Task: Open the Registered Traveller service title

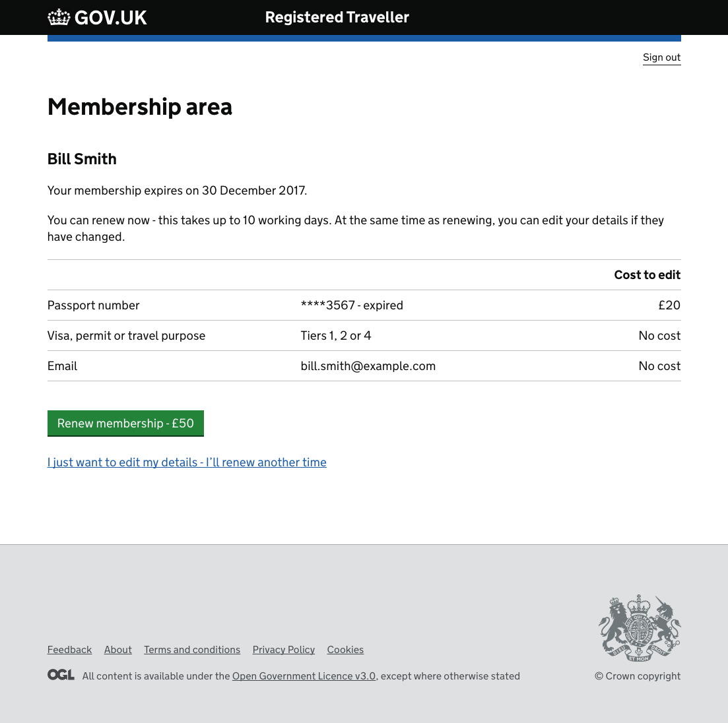Action: point(337,17)
